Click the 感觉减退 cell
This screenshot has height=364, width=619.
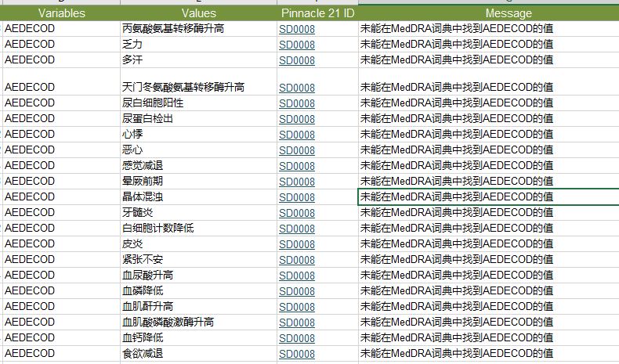198,166
